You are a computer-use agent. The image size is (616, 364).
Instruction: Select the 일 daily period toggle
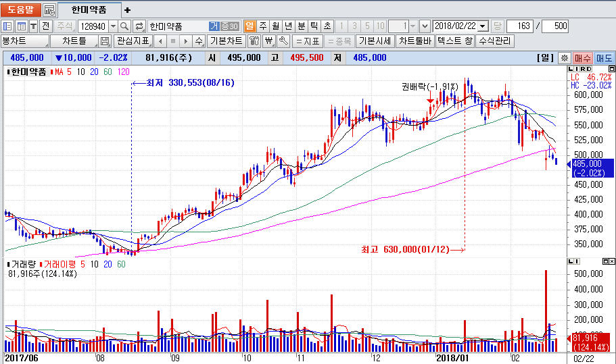click(x=249, y=26)
